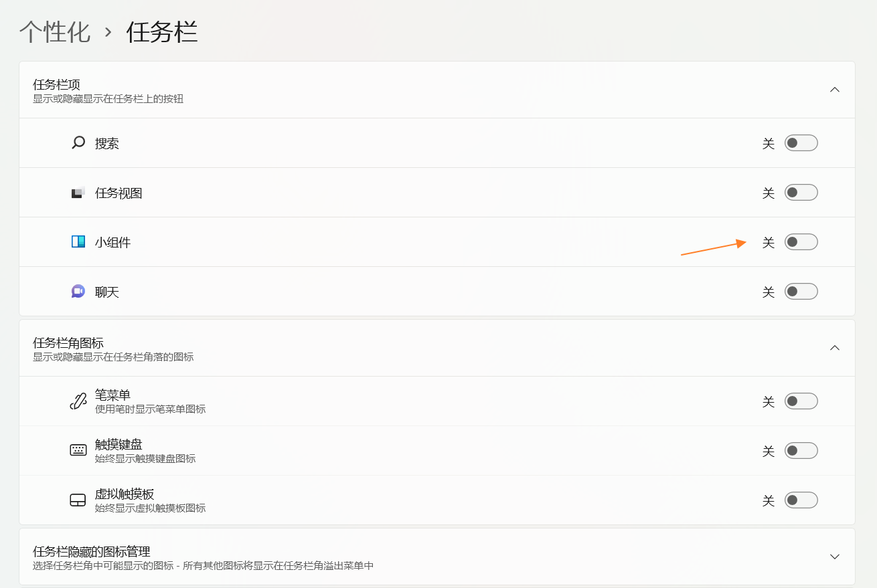Viewport: 877px width, 588px height.
Task: Switch on the 聊天 toggle
Action: [x=801, y=291]
